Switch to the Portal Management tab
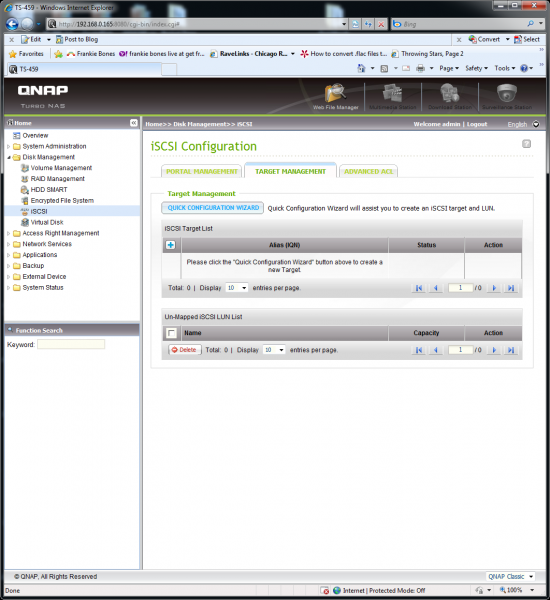 [x=202, y=171]
